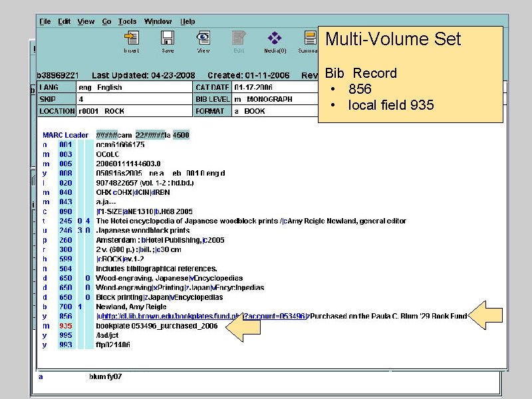This screenshot has height=399, width=532.
Task: Open the Window menu
Action: coord(158,21)
